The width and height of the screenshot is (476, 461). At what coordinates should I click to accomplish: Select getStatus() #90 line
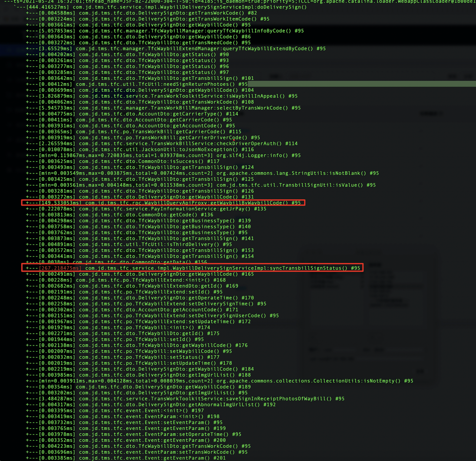coord(127,55)
